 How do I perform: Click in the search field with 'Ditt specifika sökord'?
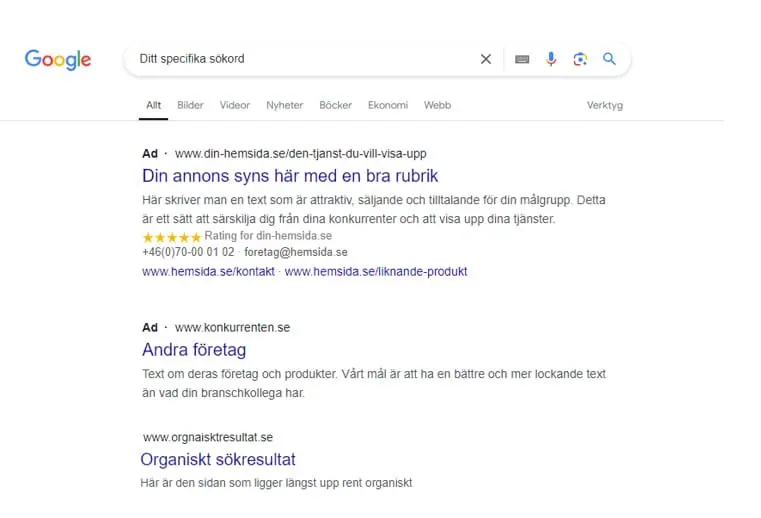pos(301,59)
